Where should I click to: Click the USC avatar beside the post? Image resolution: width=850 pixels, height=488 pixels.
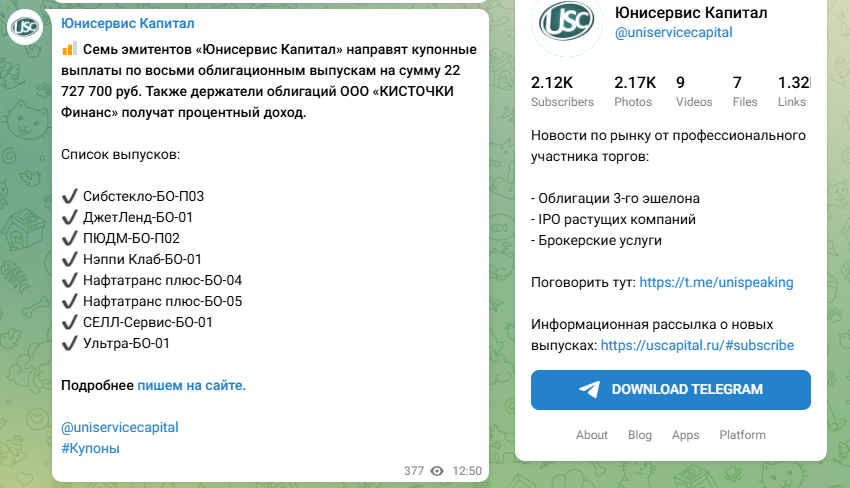[25, 27]
